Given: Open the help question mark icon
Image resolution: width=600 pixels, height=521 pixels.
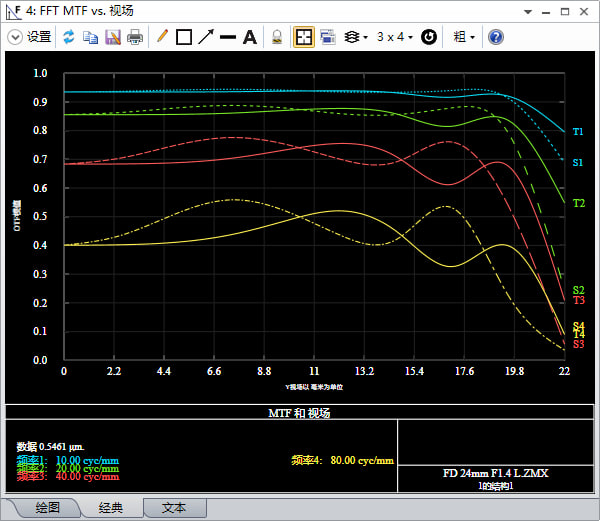Looking at the screenshot, I should [496, 37].
